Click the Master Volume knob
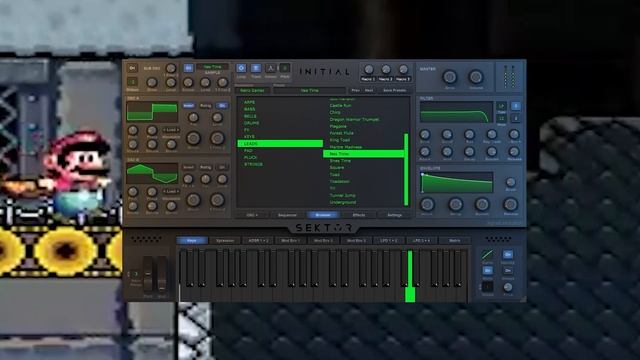The image size is (640, 360). pyautogui.click(x=476, y=76)
